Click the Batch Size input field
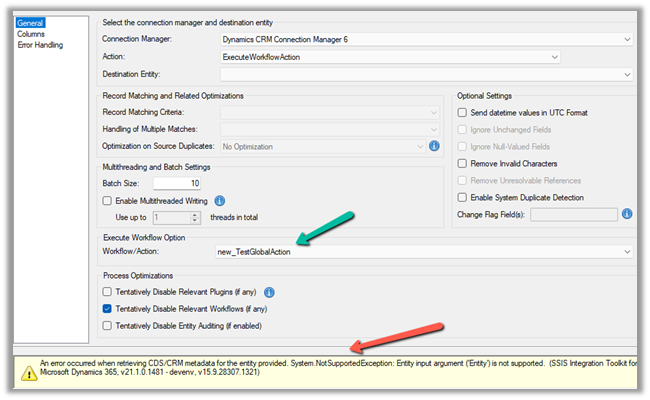650x400 pixels. tap(177, 184)
